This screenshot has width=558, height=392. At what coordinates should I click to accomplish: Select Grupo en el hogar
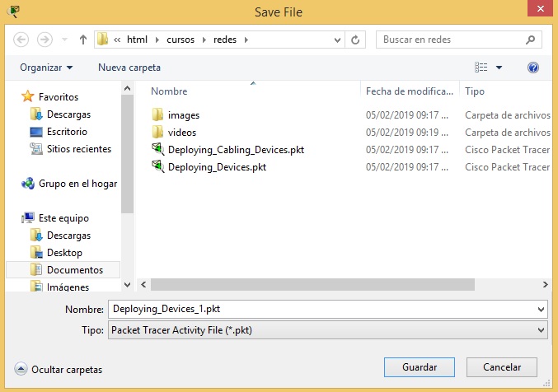point(77,184)
